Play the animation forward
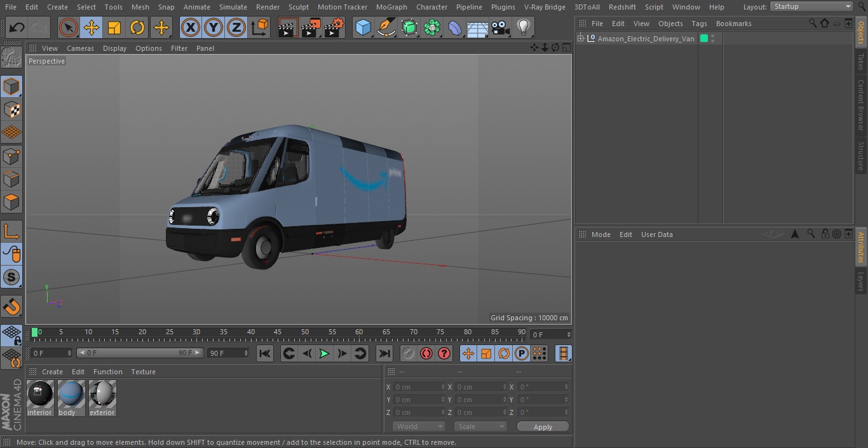Viewport: 868px width, 448px height. [324, 353]
